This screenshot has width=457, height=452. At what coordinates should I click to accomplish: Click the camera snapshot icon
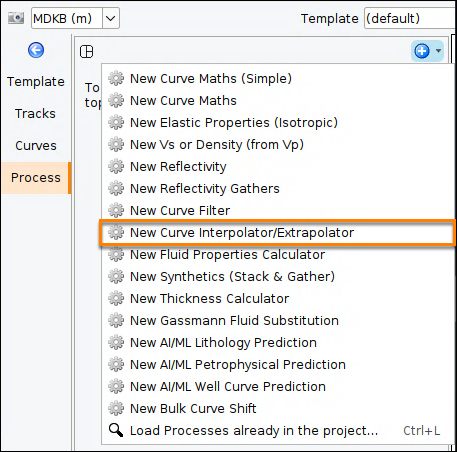point(16,18)
